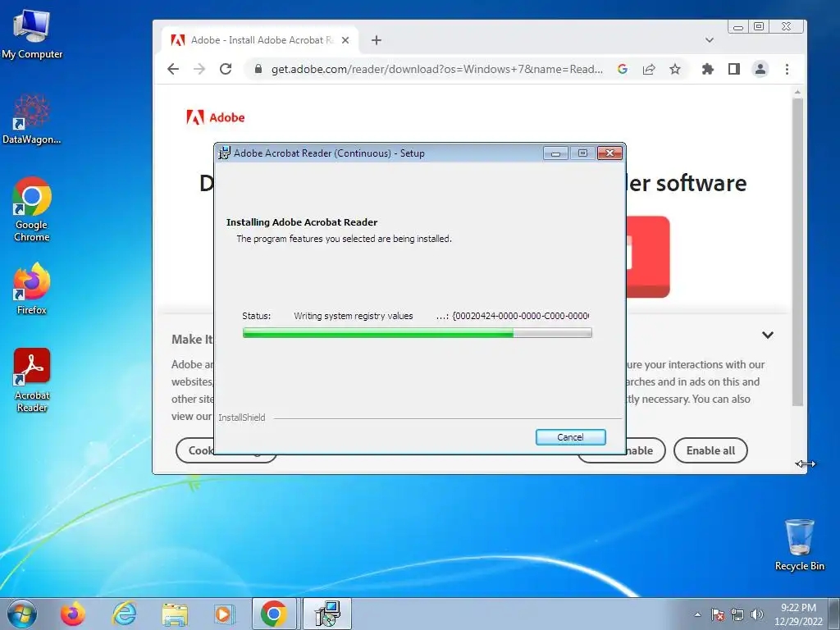Open Internet Explorer from the taskbar
Image resolution: width=840 pixels, height=630 pixels.
[x=125, y=614]
